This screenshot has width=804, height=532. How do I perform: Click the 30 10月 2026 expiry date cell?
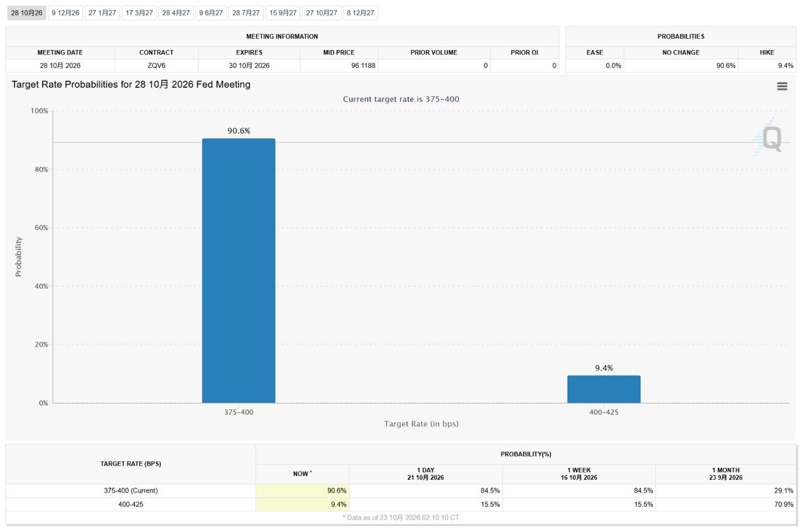pos(249,65)
